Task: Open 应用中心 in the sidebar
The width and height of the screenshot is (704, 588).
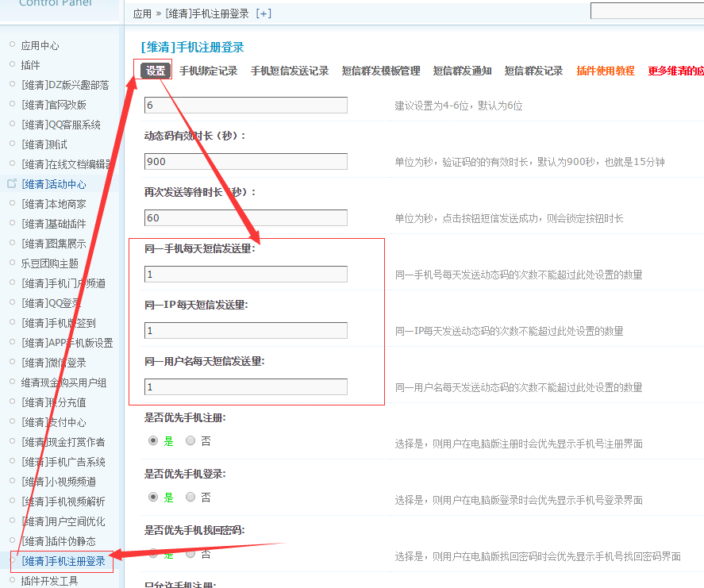Action: pyautogui.click(x=40, y=45)
